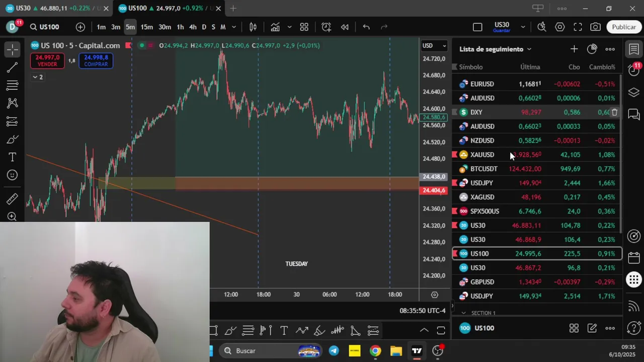Image resolution: width=644 pixels, height=362 pixels.
Task: Select EURUSD in the watchlist
Action: point(537,84)
